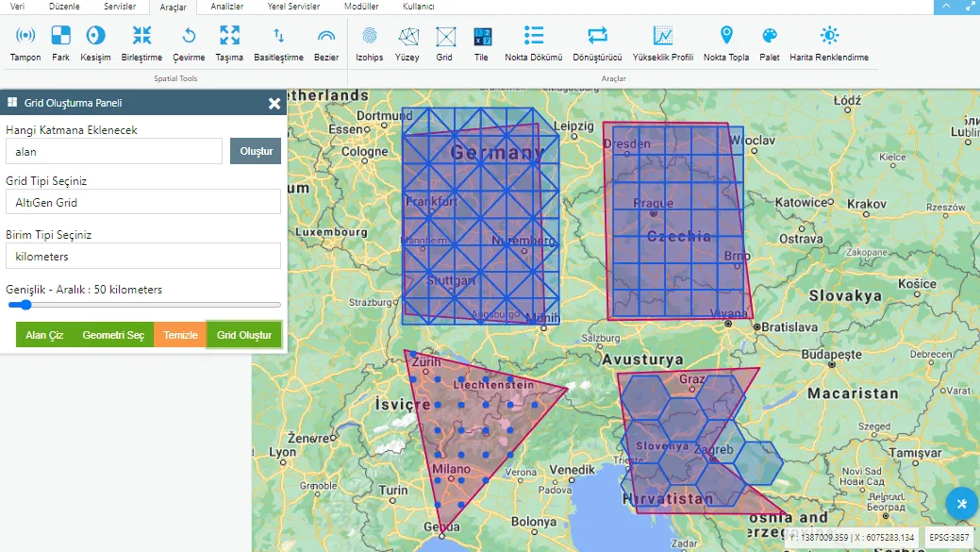The image size is (980, 552).
Task: Pick the Taşıma move tool
Action: [x=229, y=43]
